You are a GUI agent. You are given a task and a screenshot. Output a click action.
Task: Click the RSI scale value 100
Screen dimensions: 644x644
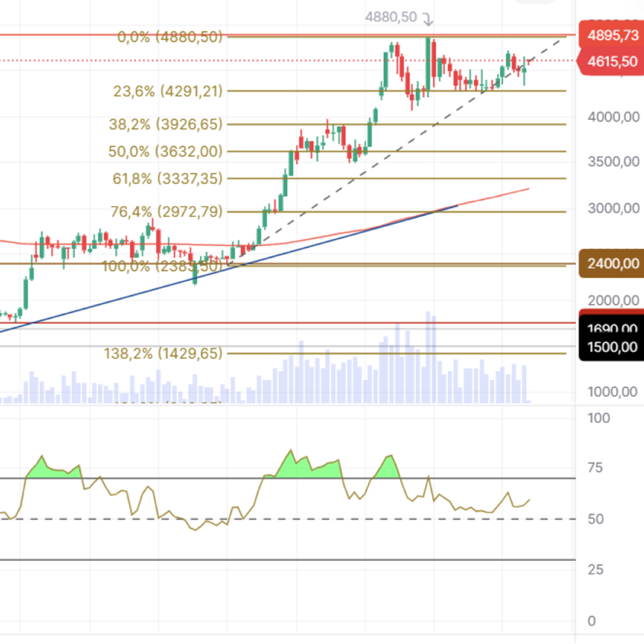click(599, 418)
